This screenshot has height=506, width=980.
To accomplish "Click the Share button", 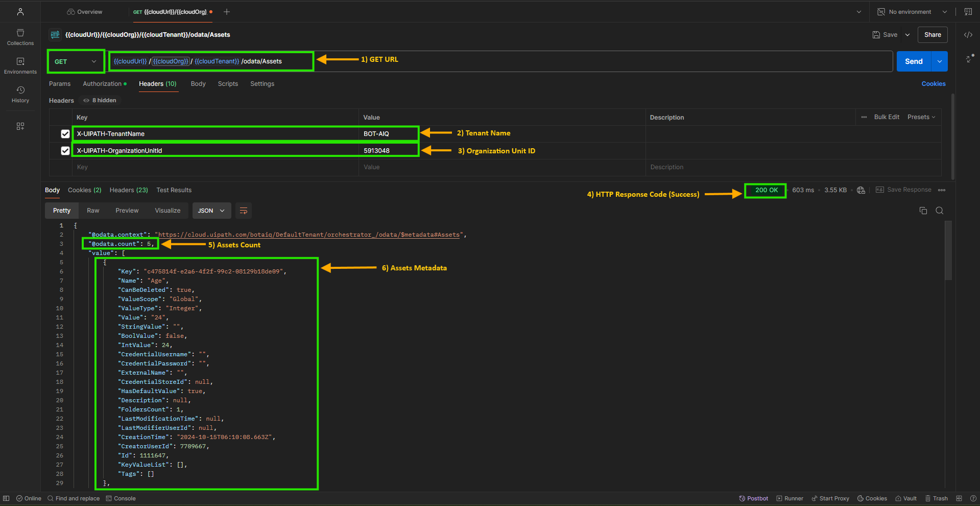I will [x=933, y=35].
